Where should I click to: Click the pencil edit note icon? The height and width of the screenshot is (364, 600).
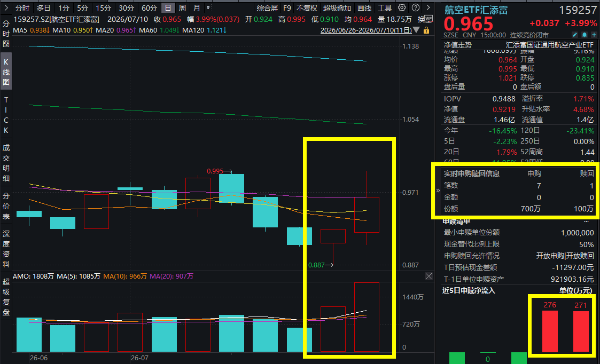click(x=575, y=35)
